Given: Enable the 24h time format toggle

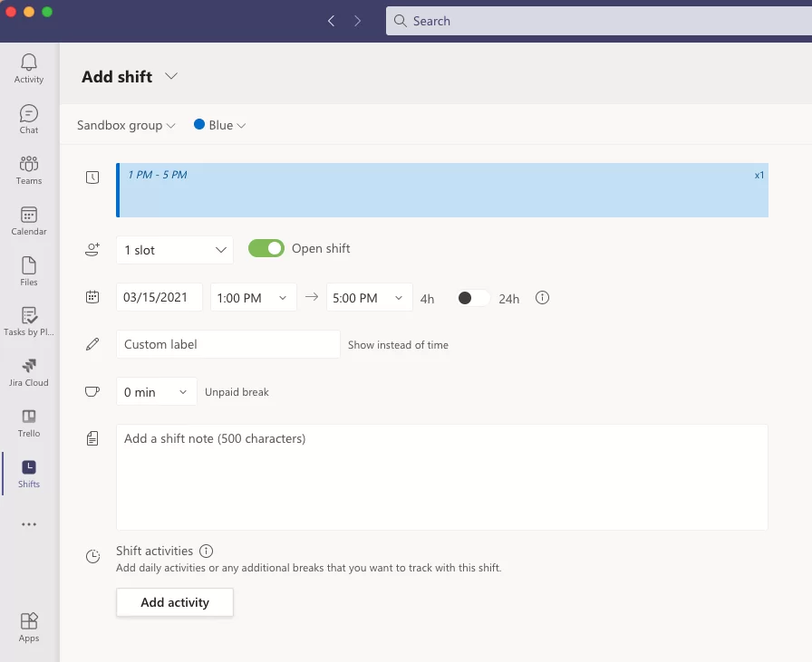Looking at the screenshot, I should (472, 297).
